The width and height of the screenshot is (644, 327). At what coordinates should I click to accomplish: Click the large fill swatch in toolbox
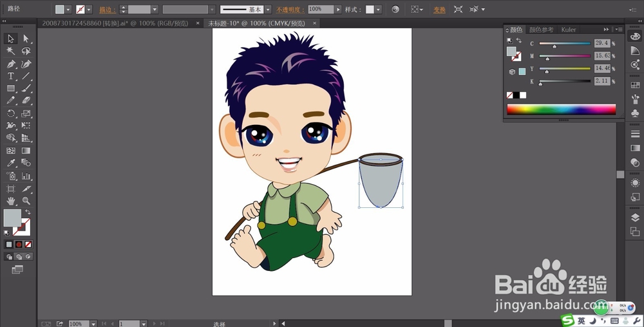coord(12,218)
